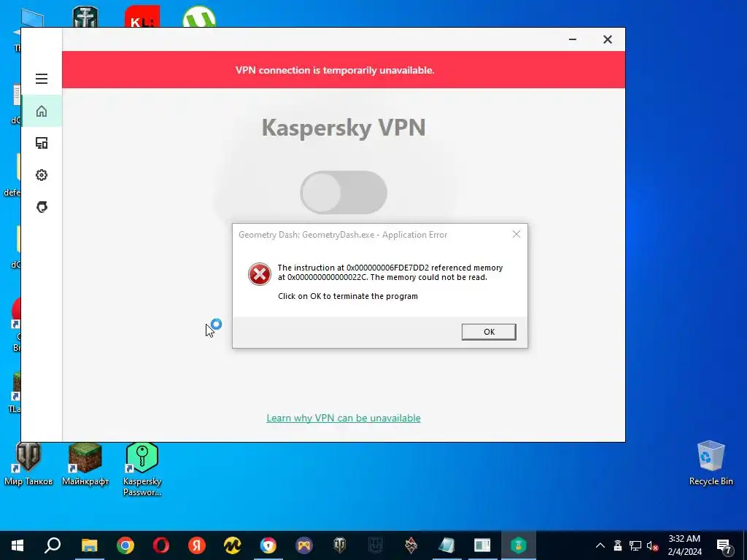This screenshot has height=560, width=747.
Task: Expand the hidden system tray icons chevron
Action: coord(600,545)
